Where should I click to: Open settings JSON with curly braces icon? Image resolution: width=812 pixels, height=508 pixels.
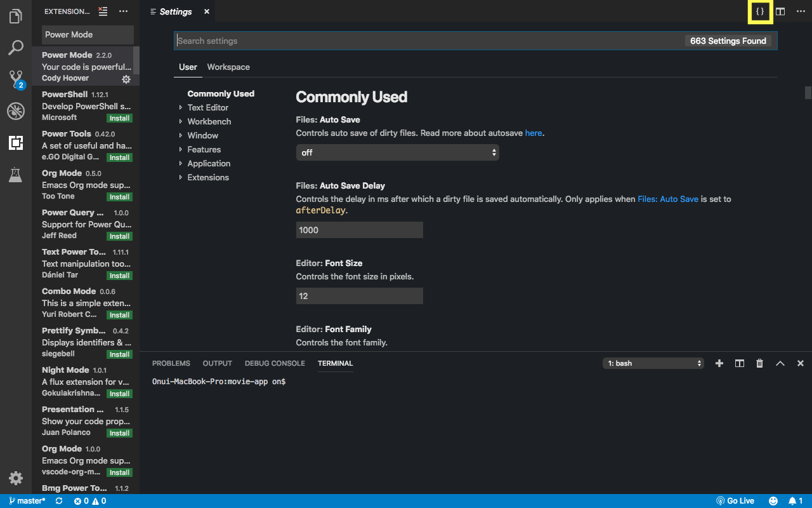point(760,11)
